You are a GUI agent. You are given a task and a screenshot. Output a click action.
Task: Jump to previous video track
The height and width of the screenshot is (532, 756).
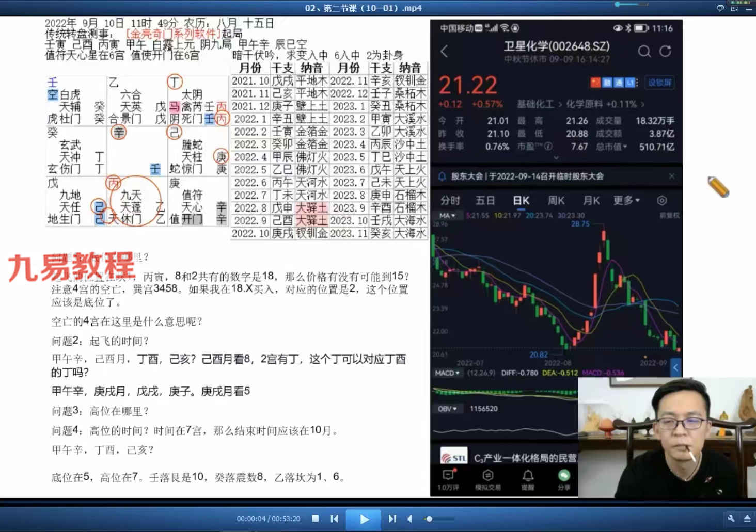click(x=335, y=519)
